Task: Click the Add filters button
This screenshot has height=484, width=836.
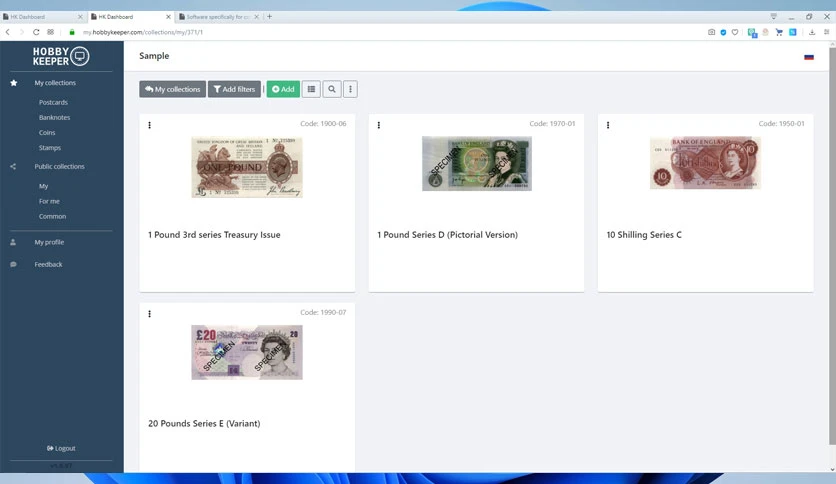Action: [234, 89]
